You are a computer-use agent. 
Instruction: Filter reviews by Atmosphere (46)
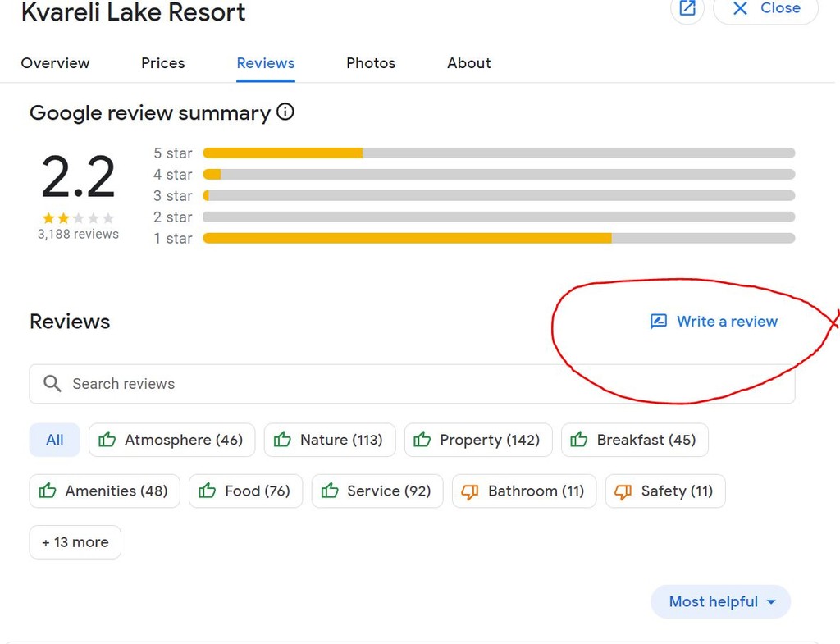(172, 440)
